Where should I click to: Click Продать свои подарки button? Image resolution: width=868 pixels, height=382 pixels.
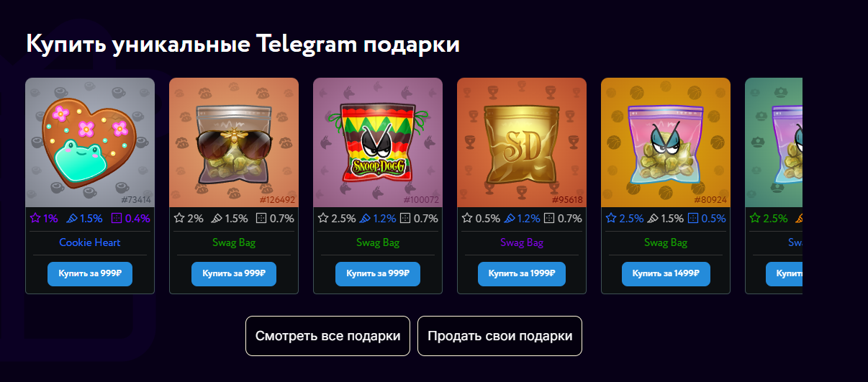pyautogui.click(x=499, y=336)
